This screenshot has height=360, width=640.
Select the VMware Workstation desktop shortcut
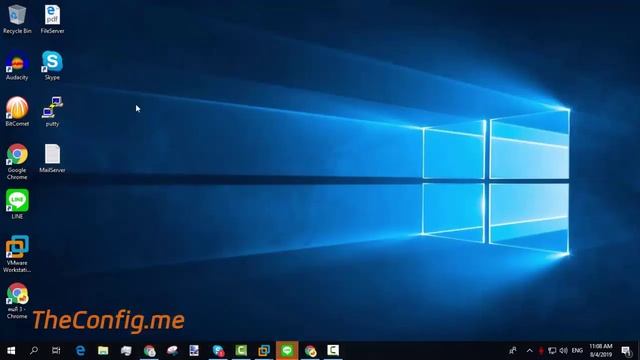pyautogui.click(x=17, y=254)
